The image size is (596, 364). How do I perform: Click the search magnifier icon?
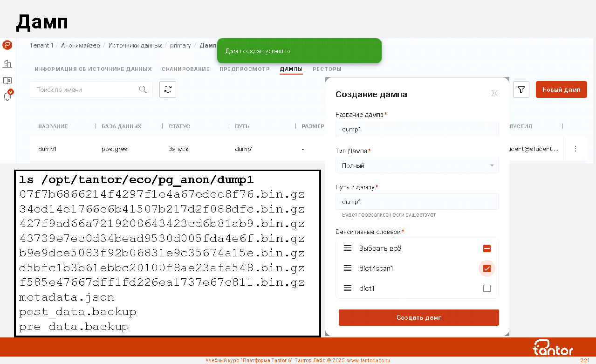coord(143,89)
